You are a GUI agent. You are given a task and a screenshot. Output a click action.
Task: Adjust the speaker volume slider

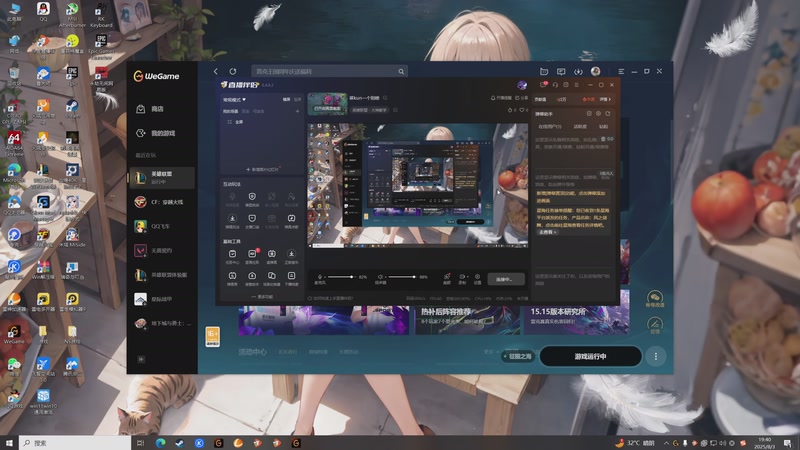click(x=402, y=277)
